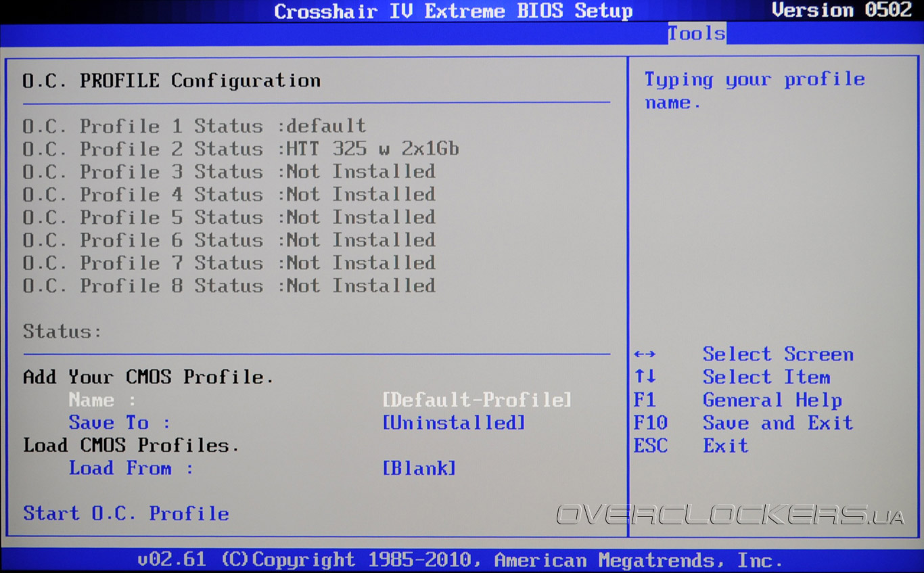This screenshot has height=573, width=924.
Task: Click the O.C. Profile 6 Status row
Action: click(x=229, y=240)
